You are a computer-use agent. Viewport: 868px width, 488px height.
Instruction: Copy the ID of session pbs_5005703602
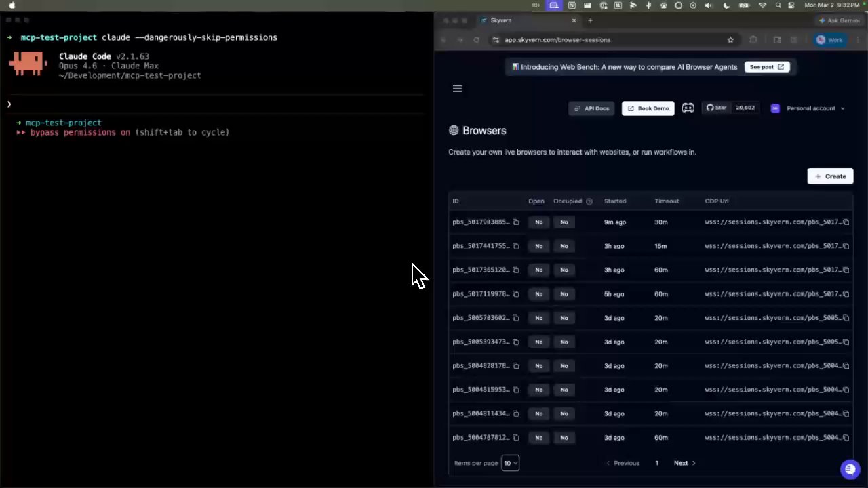click(x=515, y=318)
